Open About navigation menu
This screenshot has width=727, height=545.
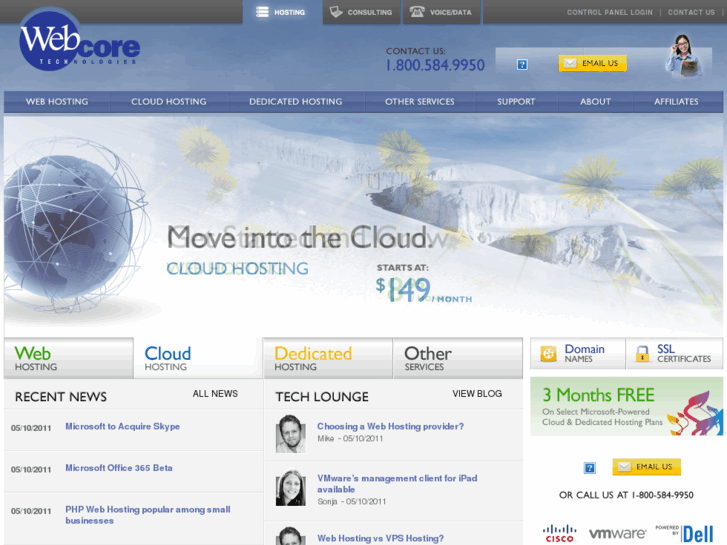pyautogui.click(x=595, y=102)
